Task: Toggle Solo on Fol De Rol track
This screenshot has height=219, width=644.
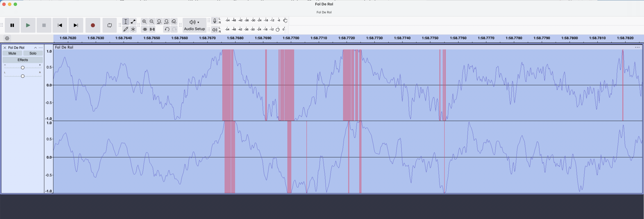Action: pyautogui.click(x=33, y=53)
